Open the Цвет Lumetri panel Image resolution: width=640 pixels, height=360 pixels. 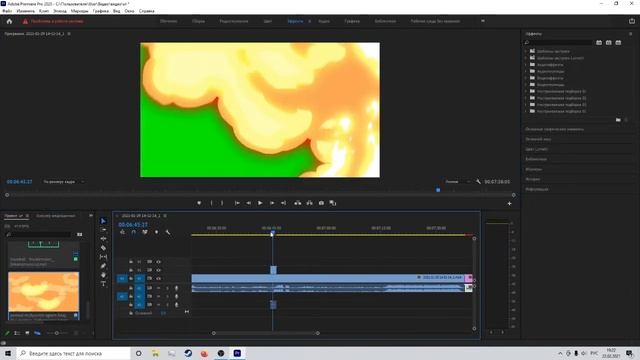pos(536,149)
